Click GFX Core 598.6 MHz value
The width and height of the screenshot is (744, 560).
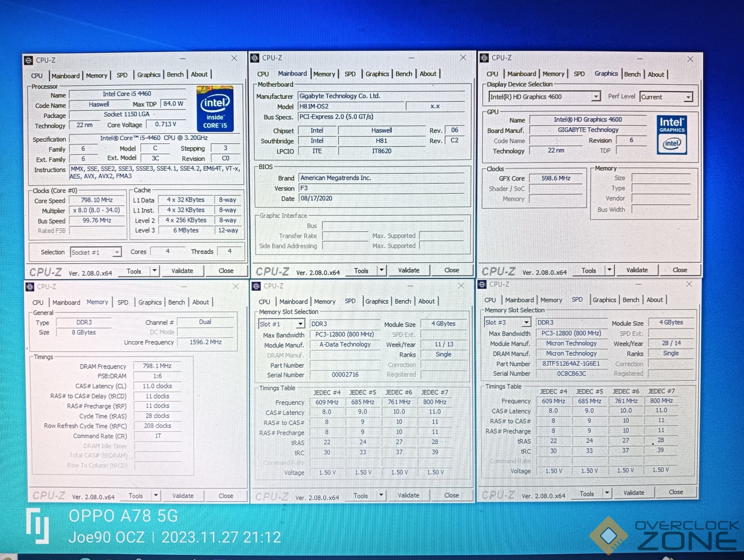click(555, 178)
